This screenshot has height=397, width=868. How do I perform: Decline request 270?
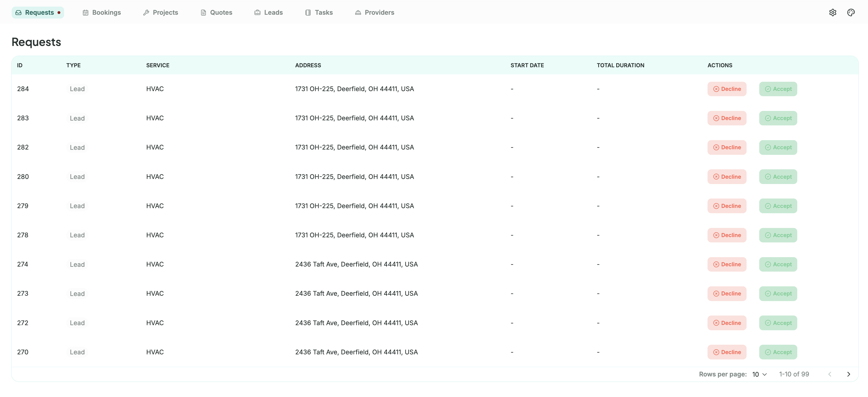727,352
